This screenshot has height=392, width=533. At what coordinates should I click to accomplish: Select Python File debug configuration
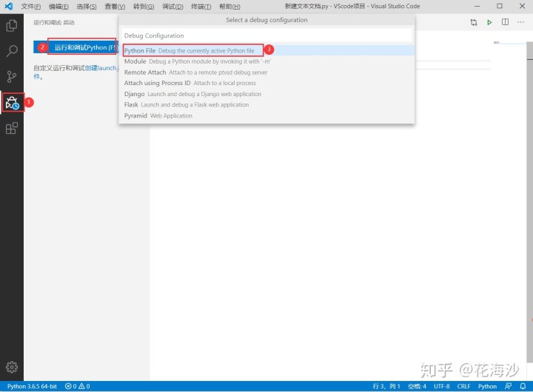pos(266,50)
